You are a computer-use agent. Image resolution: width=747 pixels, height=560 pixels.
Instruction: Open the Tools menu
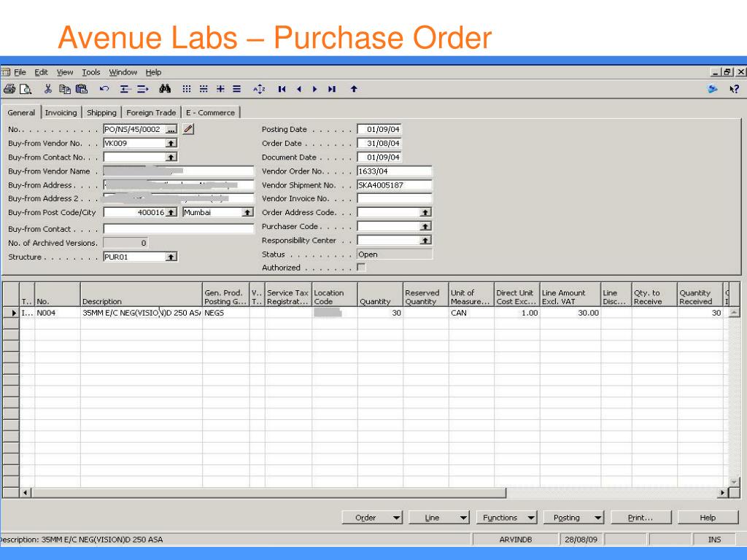click(x=91, y=72)
